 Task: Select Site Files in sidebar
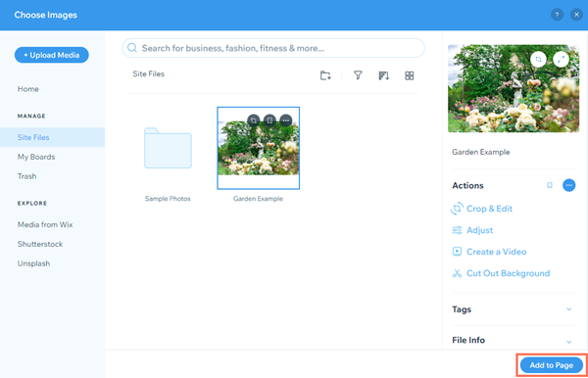pyautogui.click(x=53, y=137)
